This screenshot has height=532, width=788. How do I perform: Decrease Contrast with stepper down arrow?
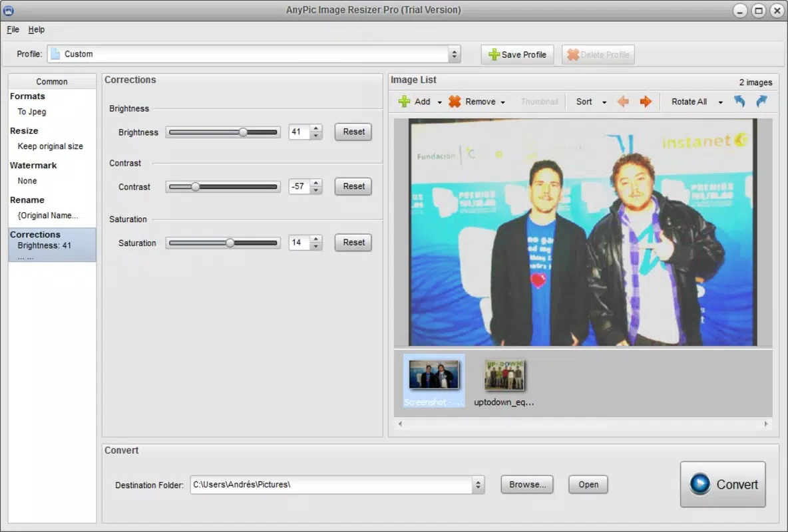[315, 190]
